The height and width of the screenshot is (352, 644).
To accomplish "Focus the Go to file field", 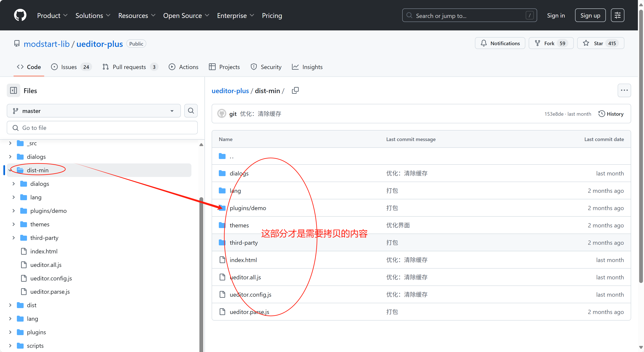I will coord(102,128).
